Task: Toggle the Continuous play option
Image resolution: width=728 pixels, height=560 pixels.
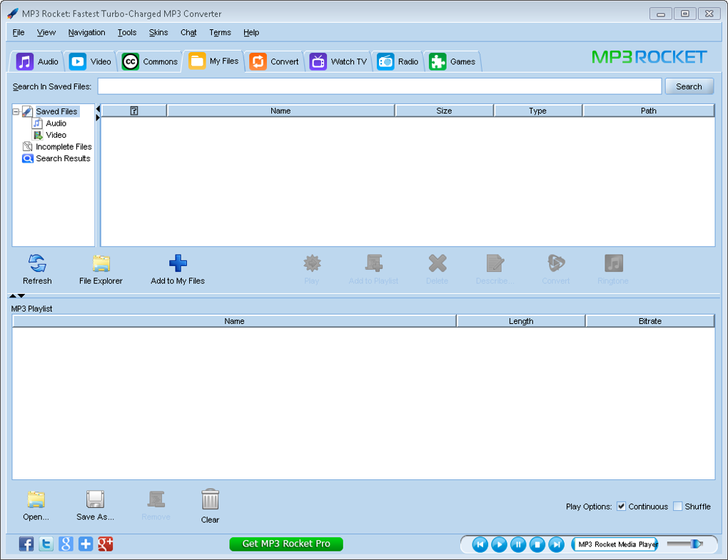Action: (621, 506)
